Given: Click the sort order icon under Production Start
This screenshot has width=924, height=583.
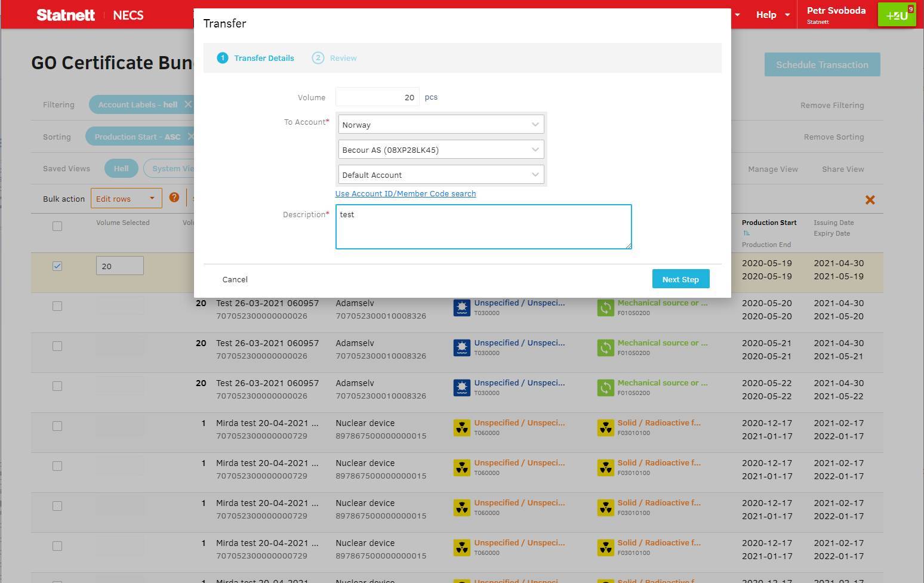Looking at the screenshot, I should (746, 233).
